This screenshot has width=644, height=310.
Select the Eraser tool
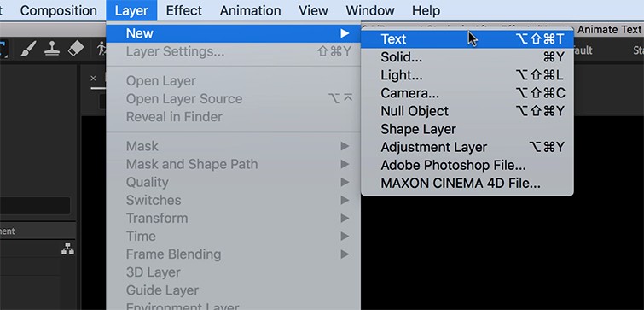75,50
